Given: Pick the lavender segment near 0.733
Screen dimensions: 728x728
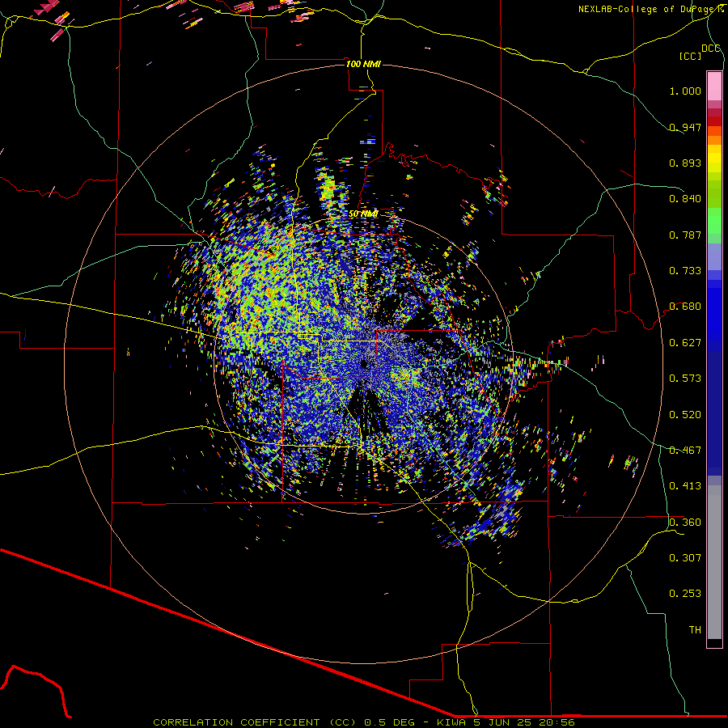Looking at the screenshot, I should [714, 258].
